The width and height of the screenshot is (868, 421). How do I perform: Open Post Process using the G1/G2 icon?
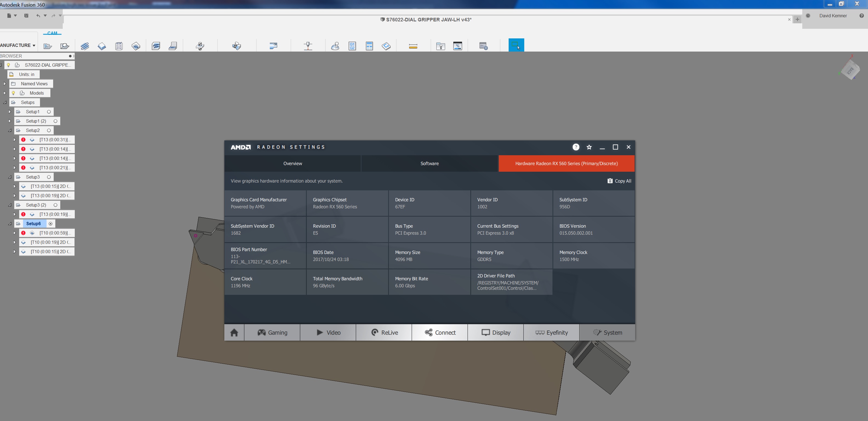click(352, 46)
